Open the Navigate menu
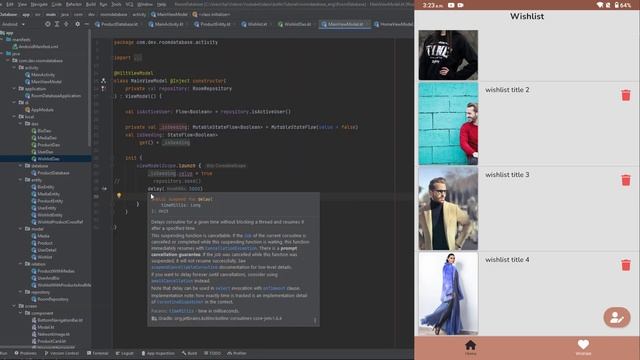The width and height of the screenshot is (640, 360). (x=39, y=4)
